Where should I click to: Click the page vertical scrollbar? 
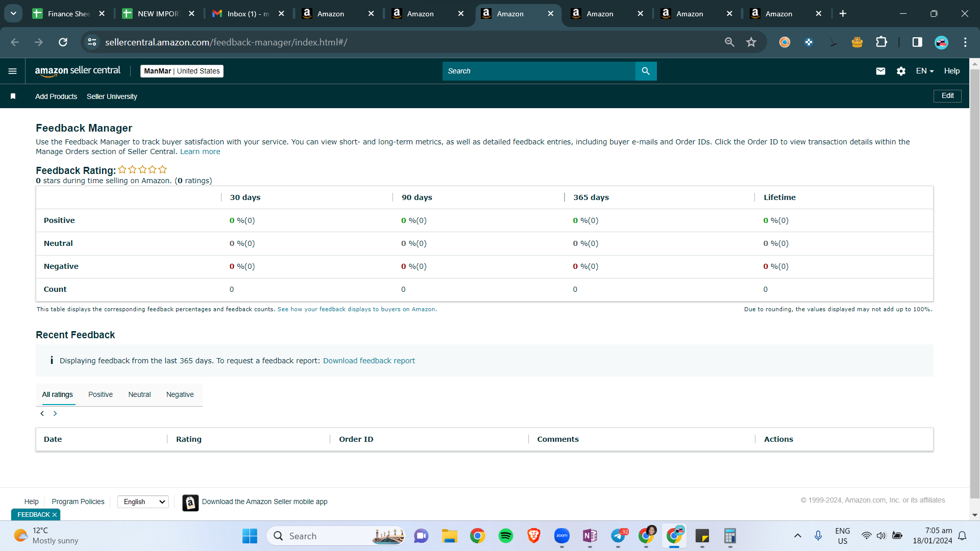(x=974, y=284)
